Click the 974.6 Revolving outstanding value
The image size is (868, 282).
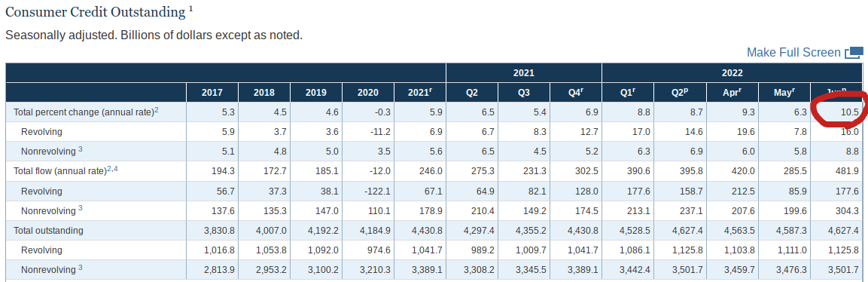click(379, 250)
